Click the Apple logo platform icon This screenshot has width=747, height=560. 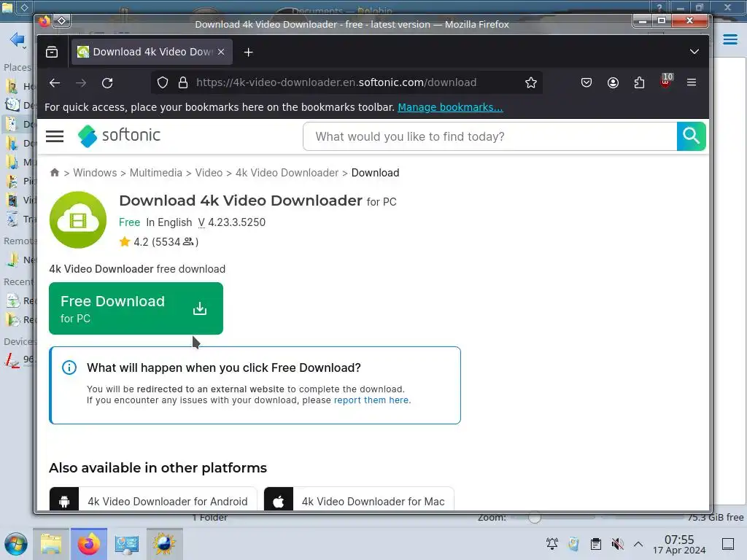coord(279,501)
